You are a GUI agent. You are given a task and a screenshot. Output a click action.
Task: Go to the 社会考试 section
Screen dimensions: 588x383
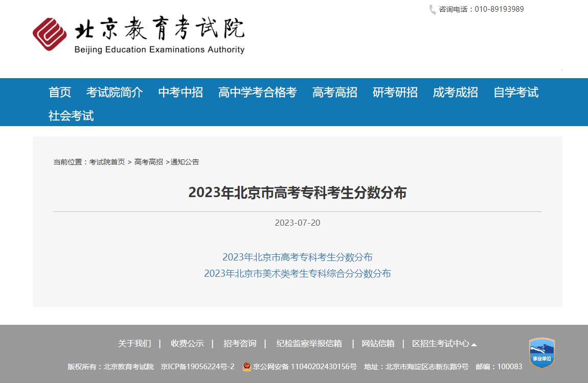(71, 116)
